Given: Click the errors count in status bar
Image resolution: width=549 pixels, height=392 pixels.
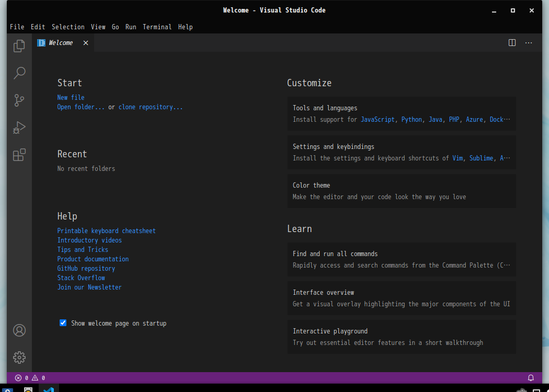Looking at the screenshot, I should tap(22, 378).
